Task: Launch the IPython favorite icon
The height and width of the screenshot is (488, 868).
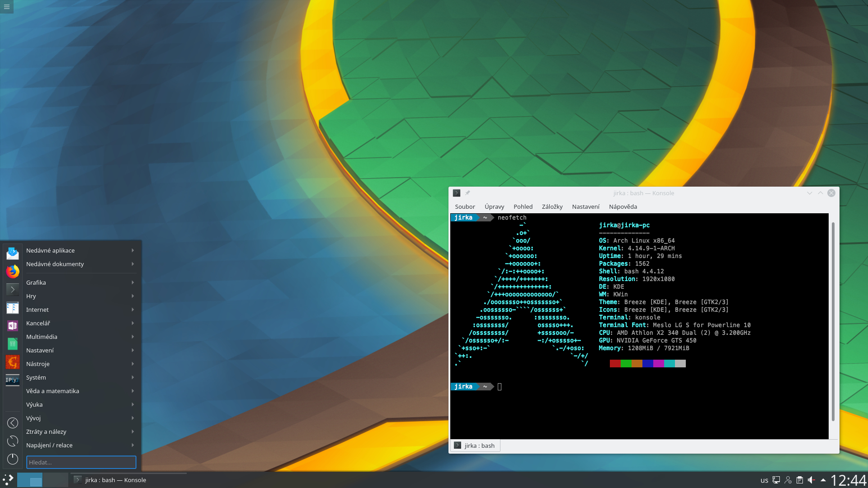Action: tap(13, 380)
